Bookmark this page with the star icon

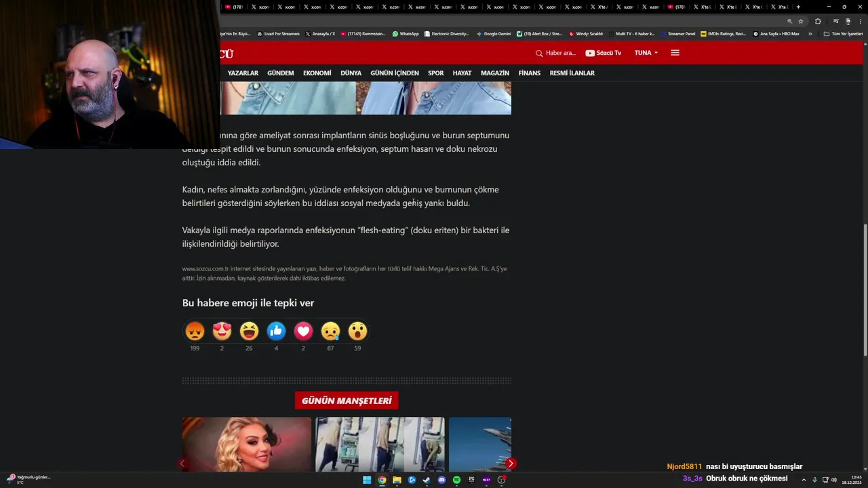[801, 21]
